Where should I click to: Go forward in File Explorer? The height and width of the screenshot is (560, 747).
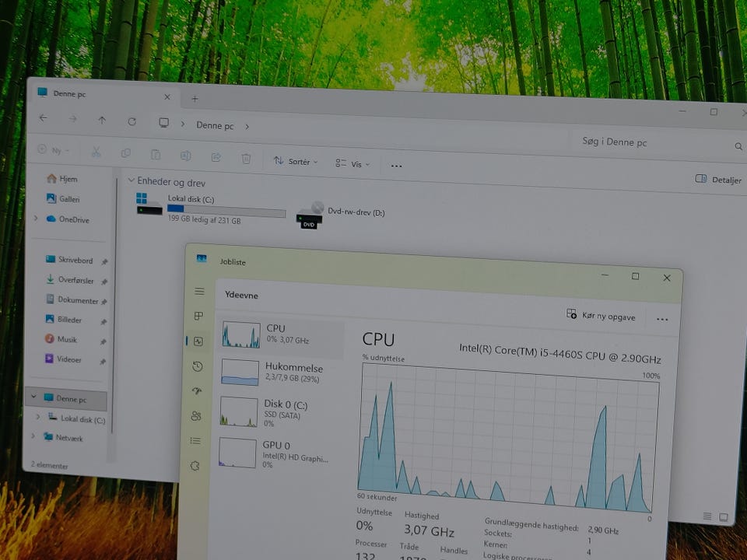click(x=73, y=118)
